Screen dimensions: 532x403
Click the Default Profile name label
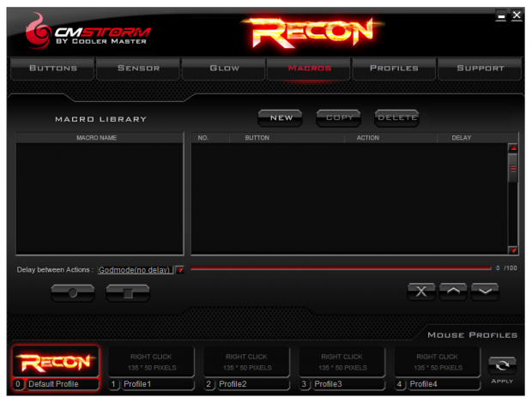pyautogui.click(x=63, y=384)
